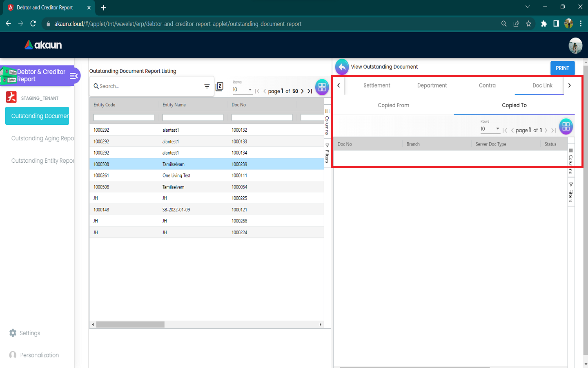Select the Copied From tab

click(393, 105)
